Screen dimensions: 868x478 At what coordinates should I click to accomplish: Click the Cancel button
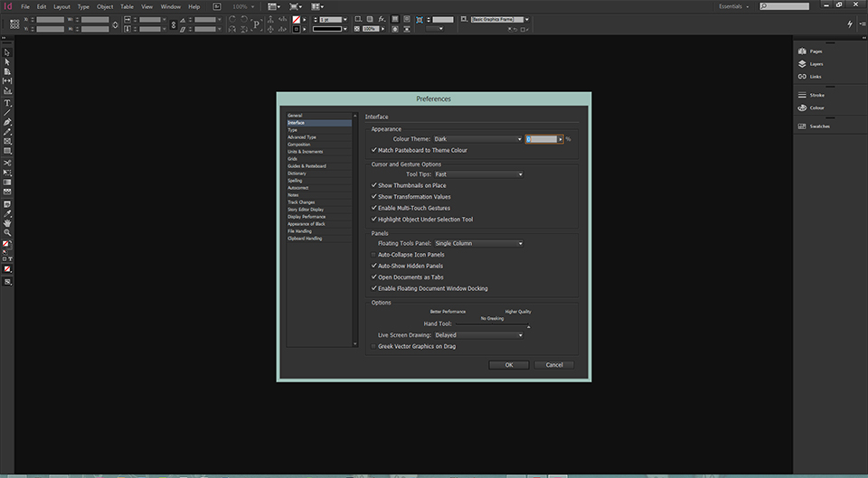[554, 365]
